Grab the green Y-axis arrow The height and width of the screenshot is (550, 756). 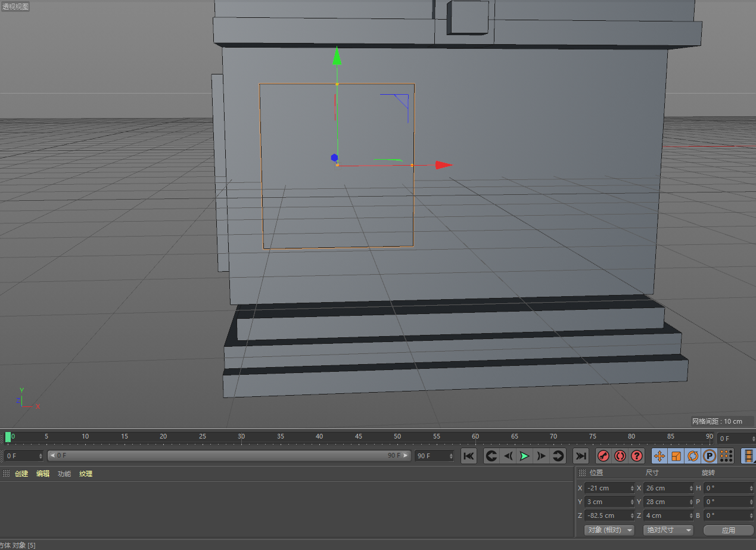[x=337, y=55]
